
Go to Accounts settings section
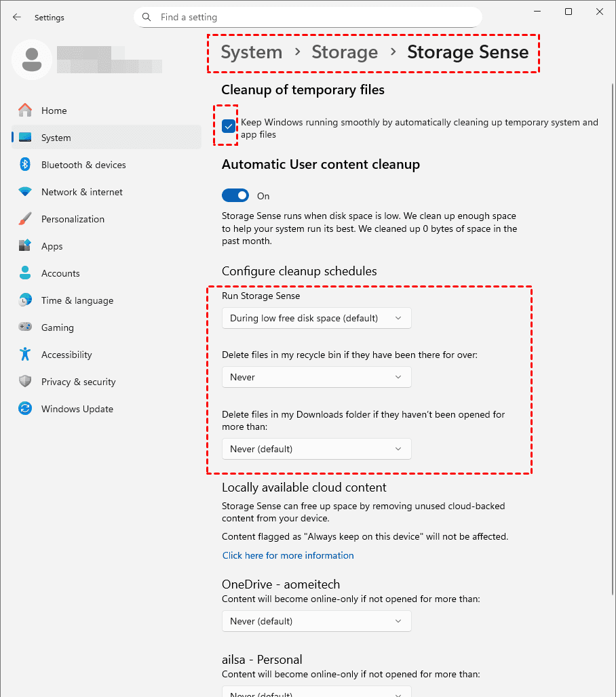tap(60, 273)
